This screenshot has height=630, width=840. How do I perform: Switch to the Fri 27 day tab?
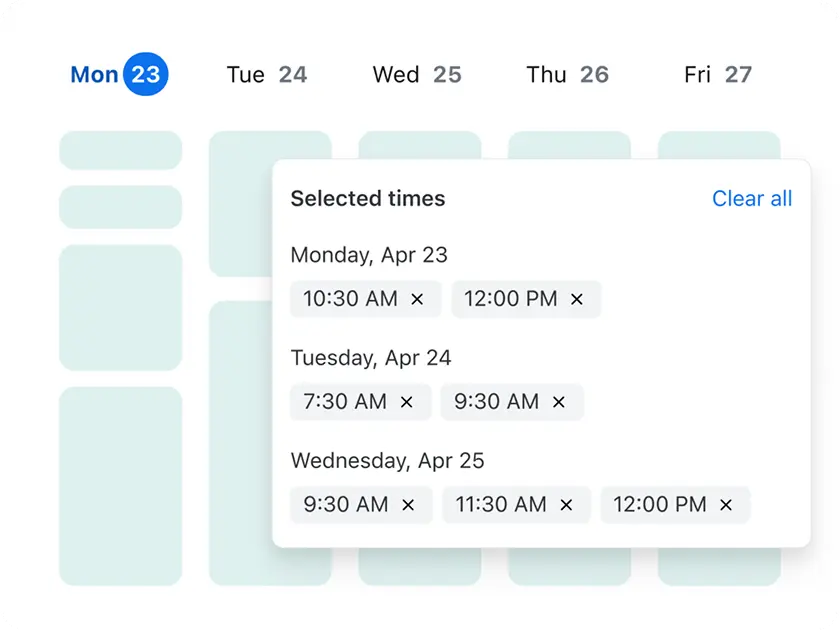pyautogui.click(x=716, y=74)
